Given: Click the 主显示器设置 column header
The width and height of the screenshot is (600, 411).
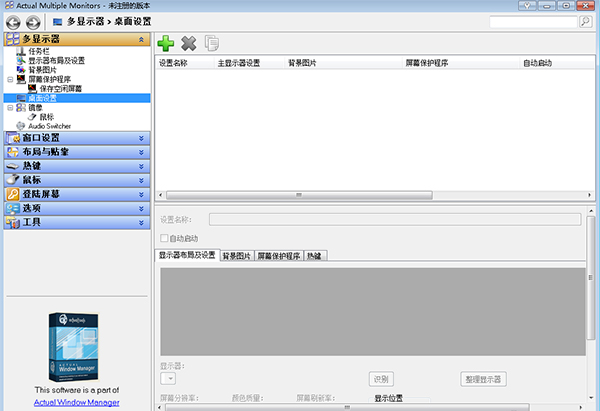Looking at the screenshot, I should coord(249,63).
